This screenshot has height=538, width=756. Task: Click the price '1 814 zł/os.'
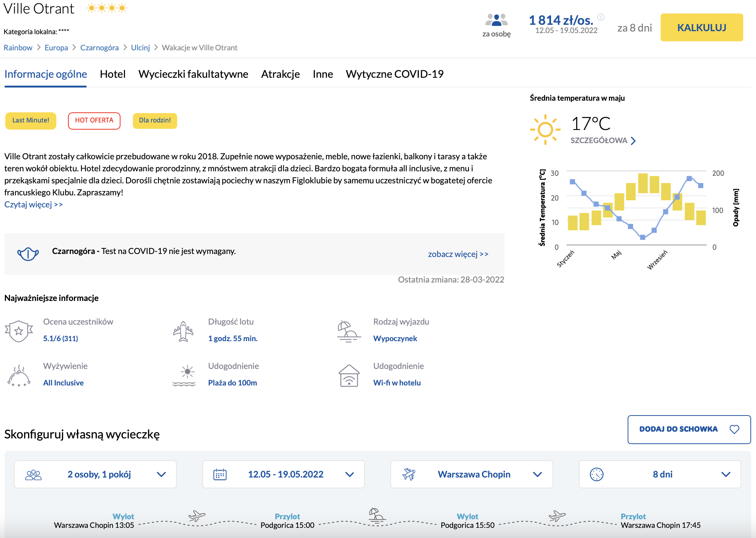[x=561, y=20]
